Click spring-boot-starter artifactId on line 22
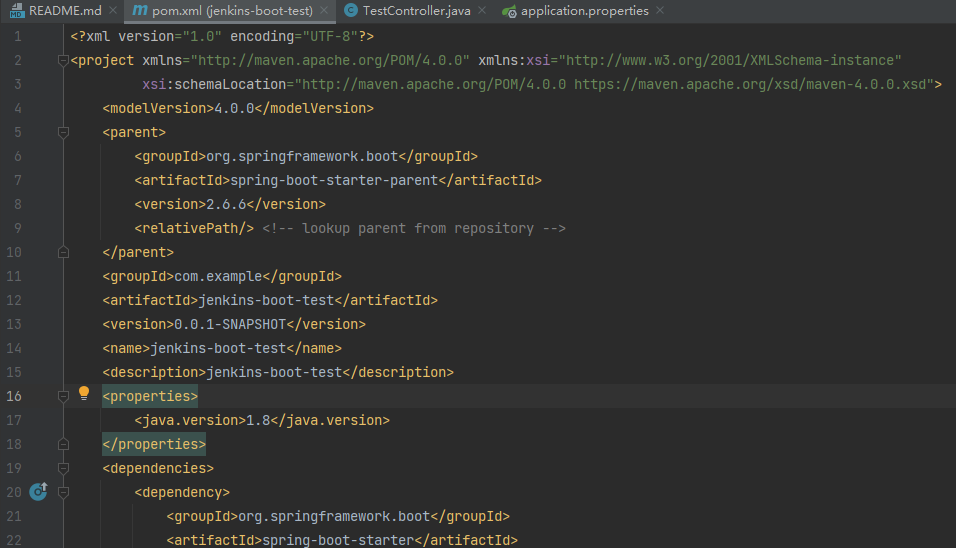 point(338,540)
